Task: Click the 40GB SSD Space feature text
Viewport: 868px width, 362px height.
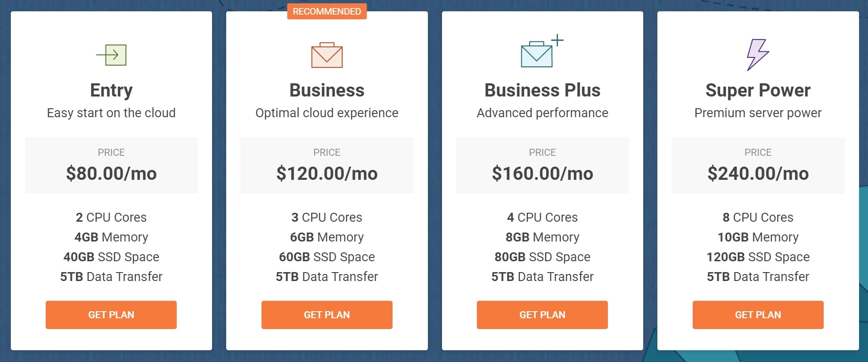Action: (x=111, y=257)
